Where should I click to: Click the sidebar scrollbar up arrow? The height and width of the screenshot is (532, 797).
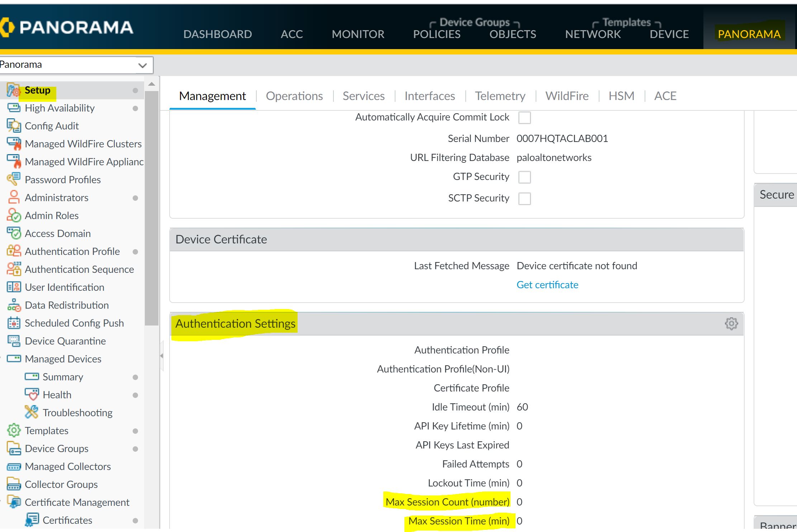(152, 84)
